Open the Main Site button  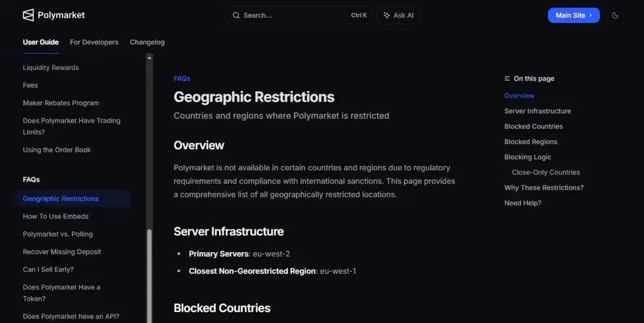coord(573,15)
